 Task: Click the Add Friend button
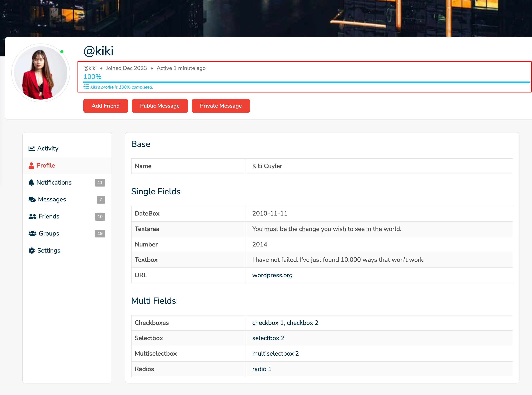tap(105, 106)
